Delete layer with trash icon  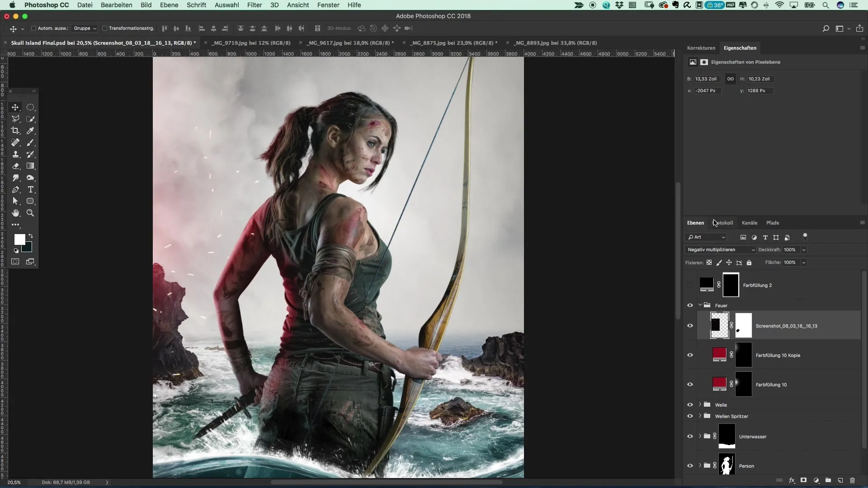(x=853, y=480)
